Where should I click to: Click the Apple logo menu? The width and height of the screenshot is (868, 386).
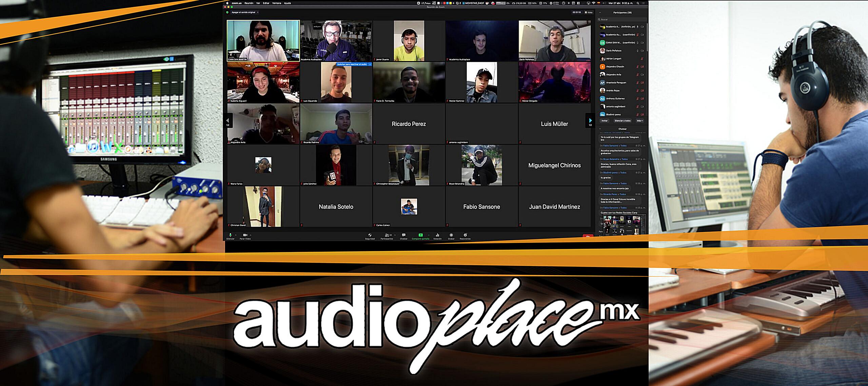click(228, 3)
